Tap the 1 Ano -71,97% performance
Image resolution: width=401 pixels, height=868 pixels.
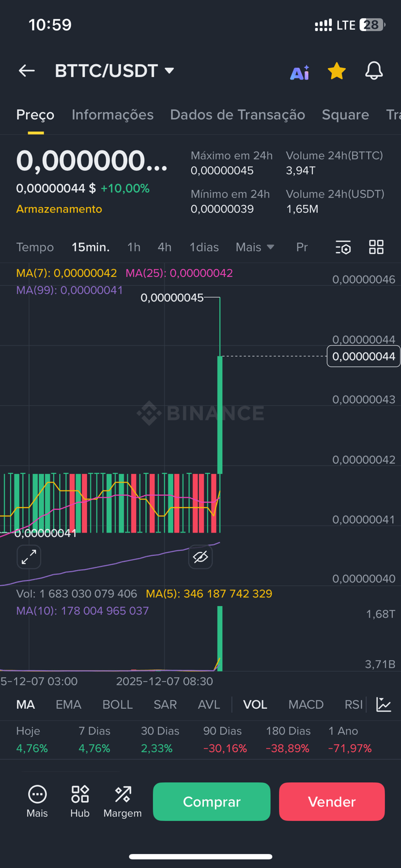350,740
